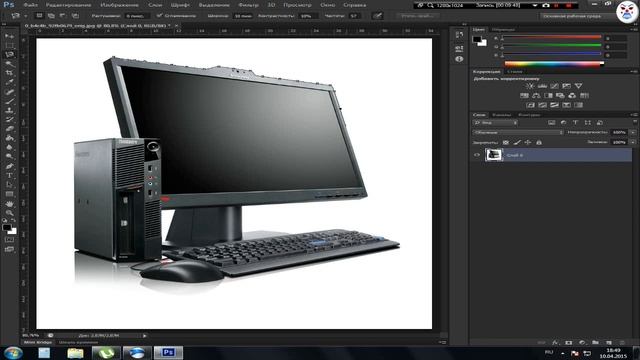Toggle lock transparent pixels
640x360 pixels.
pos(506,142)
